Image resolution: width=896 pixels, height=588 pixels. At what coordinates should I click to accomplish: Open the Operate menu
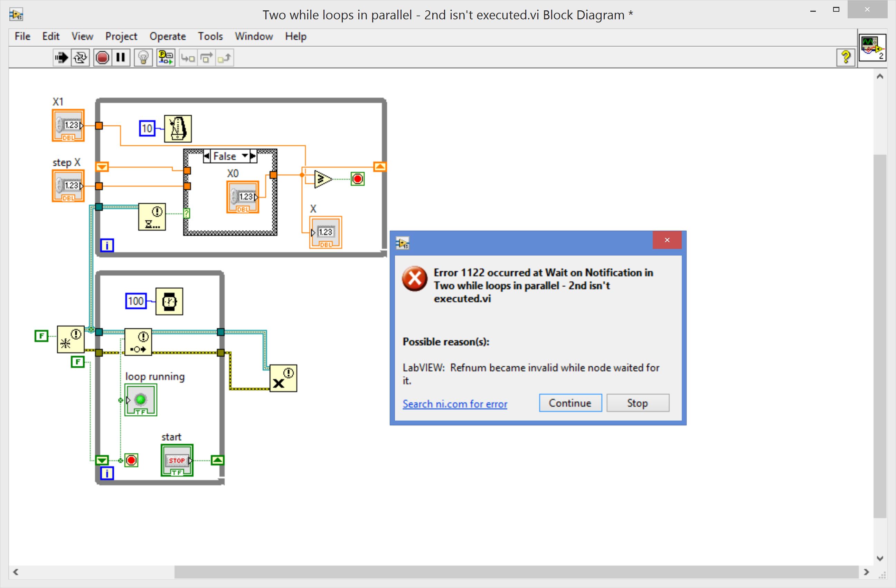point(168,37)
